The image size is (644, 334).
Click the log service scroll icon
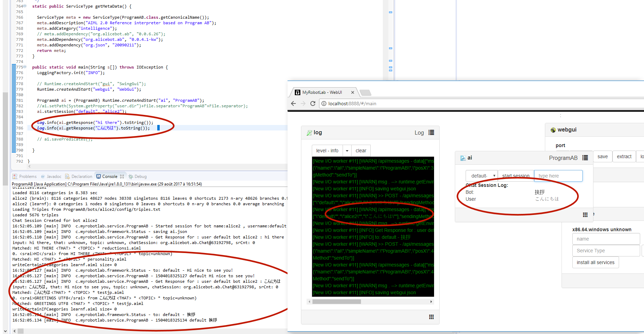pyautogui.click(x=309, y=132)
